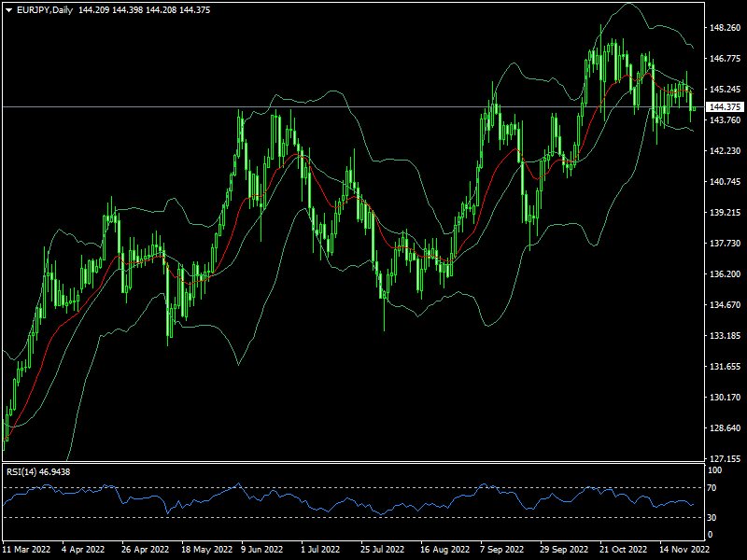
Task: Click the 14 Nov 2022 date label
Action: [684, 550]
